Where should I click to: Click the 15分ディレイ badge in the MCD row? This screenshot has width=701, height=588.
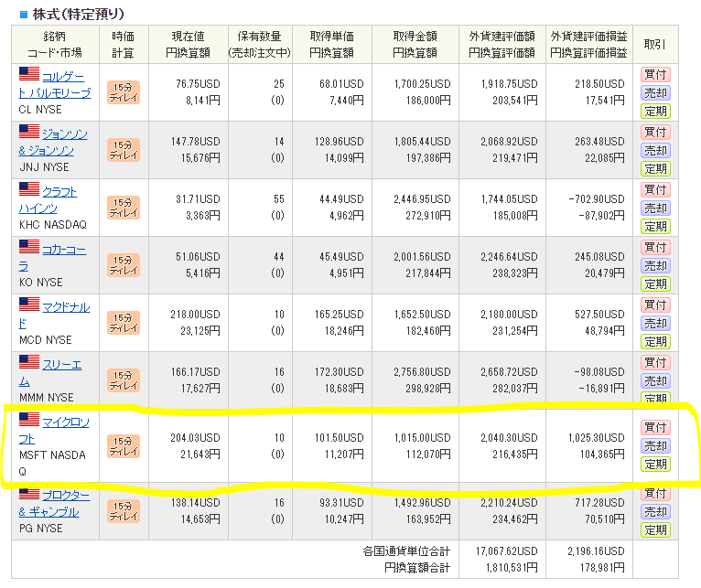(x=123, y=322)
